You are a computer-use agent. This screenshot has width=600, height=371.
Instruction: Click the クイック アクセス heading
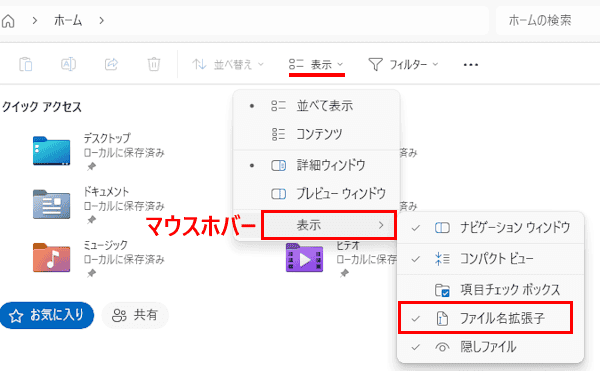click(42, 107)
